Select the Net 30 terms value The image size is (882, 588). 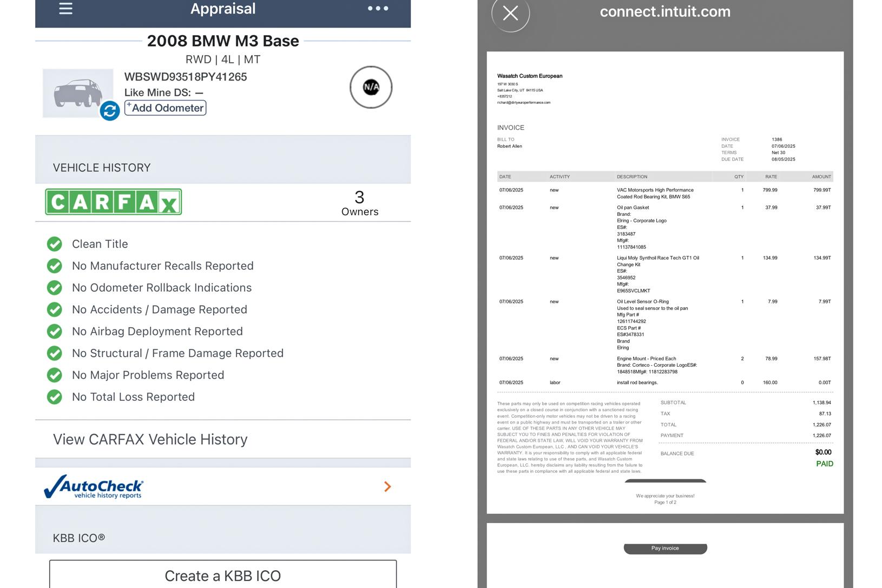(x=778, y=153)
